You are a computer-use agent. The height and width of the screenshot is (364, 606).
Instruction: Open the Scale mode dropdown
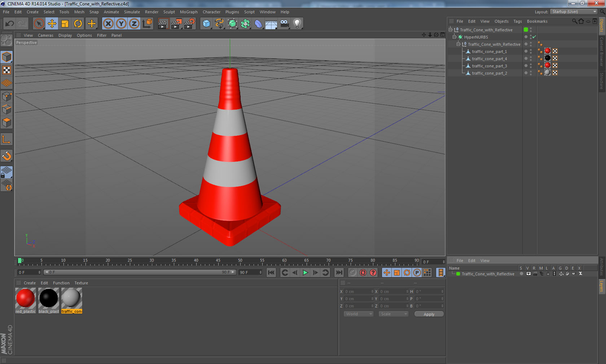click(x=394, y=314)
